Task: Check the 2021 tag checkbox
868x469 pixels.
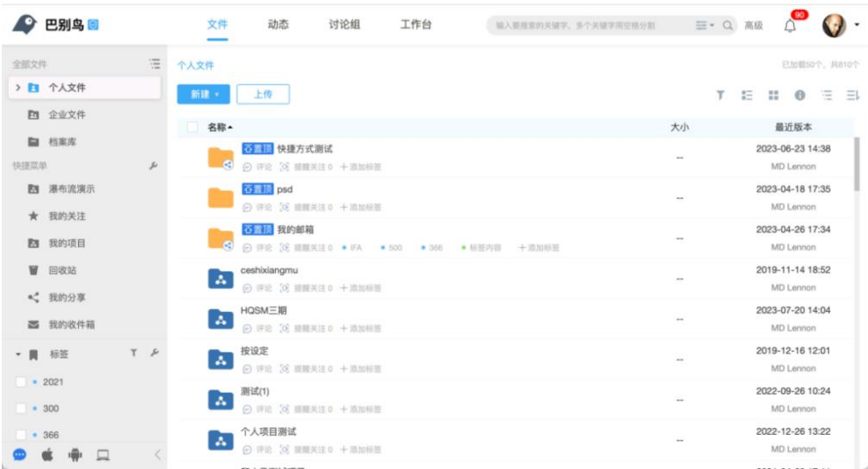Action: click(21, 382)
